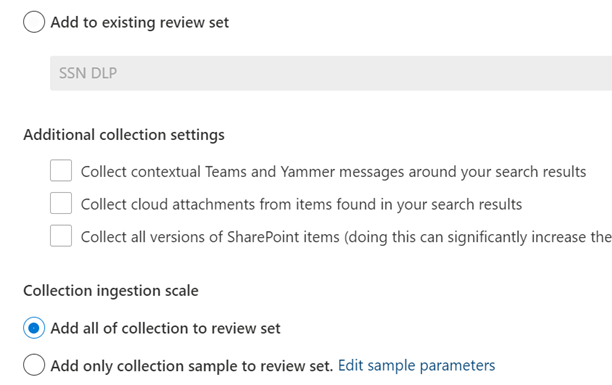The image size is (612, 385).
Task: Enable the contextual Teams and Yammer messages checkbox
Action: (x=61, y=170)
